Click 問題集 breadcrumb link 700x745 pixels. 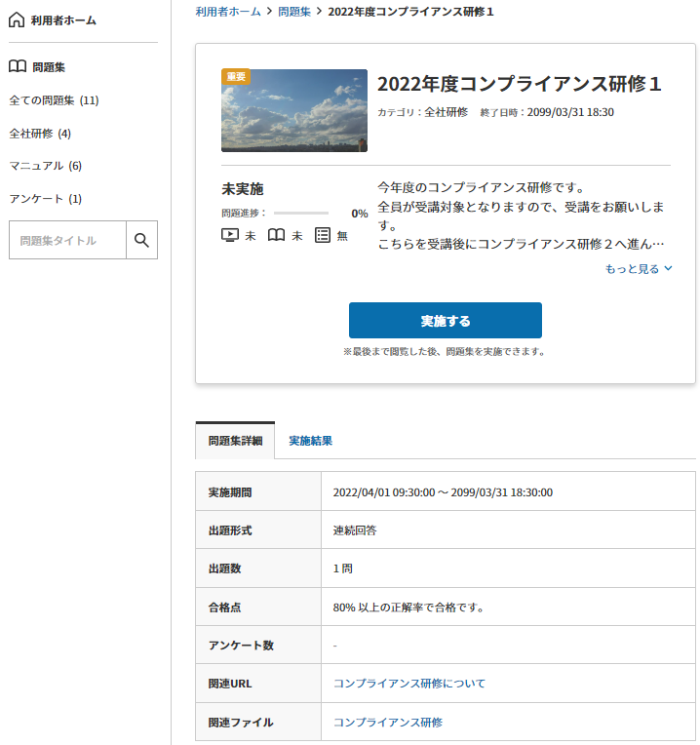click(x=294, y=12)
